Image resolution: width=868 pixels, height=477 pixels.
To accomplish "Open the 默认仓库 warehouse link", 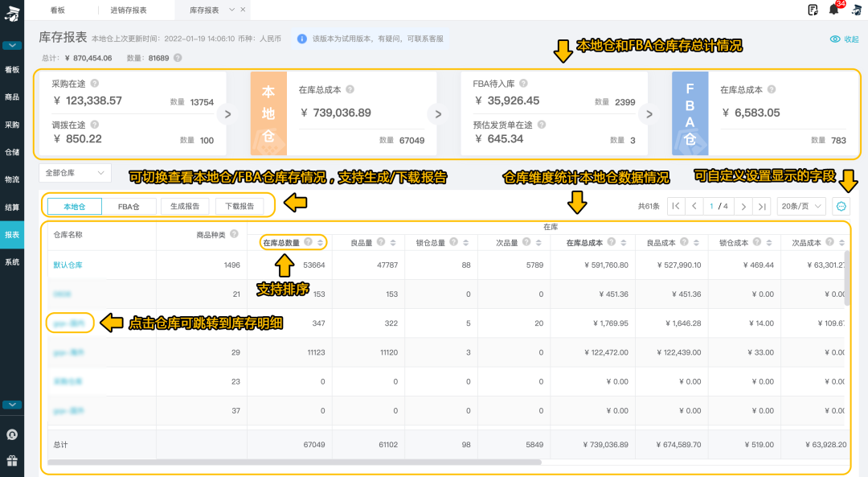I will coord(68,265).
